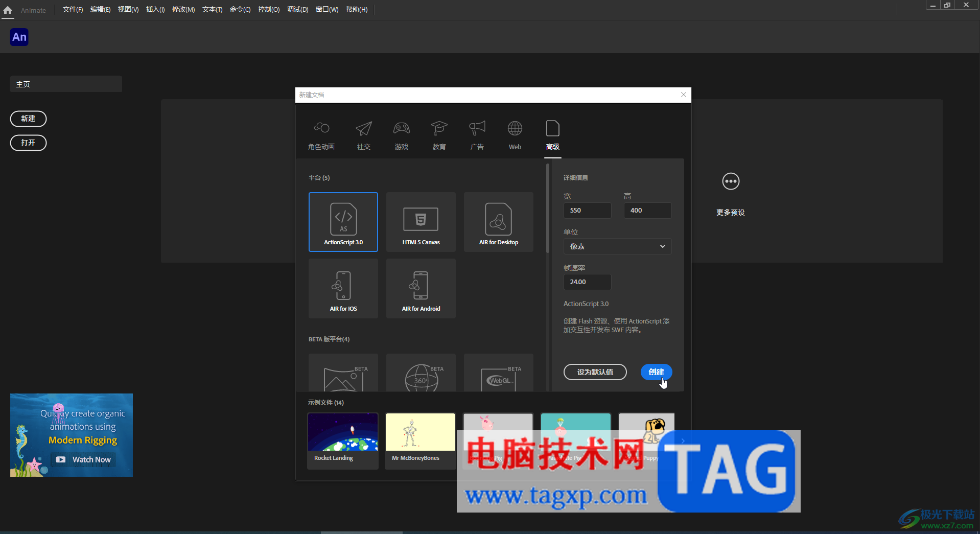The image size is (980, 534).
Task: Open the 文件(F) menu
Action: click(73, 10)
